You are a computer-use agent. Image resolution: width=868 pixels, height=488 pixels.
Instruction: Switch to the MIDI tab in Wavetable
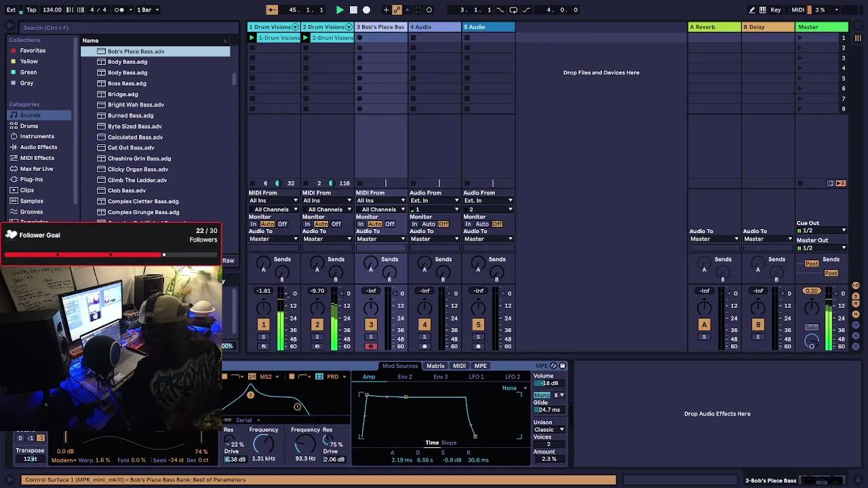[459, 366]
